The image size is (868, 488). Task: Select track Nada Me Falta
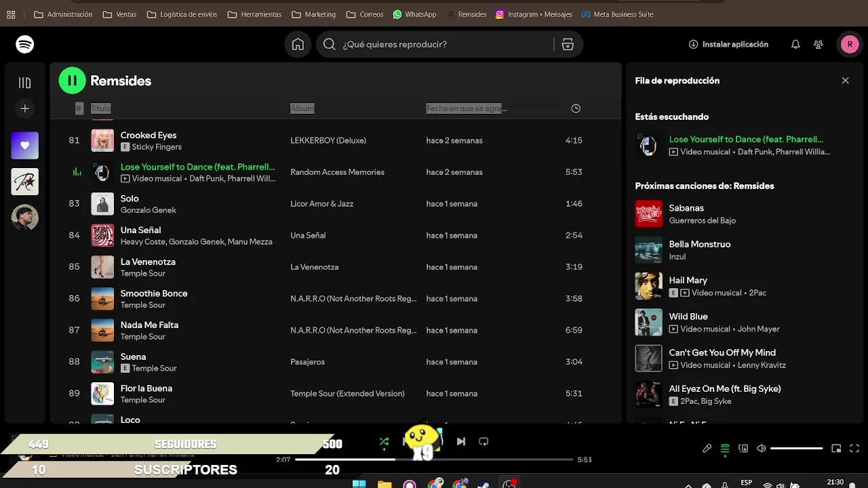point(149,325)
